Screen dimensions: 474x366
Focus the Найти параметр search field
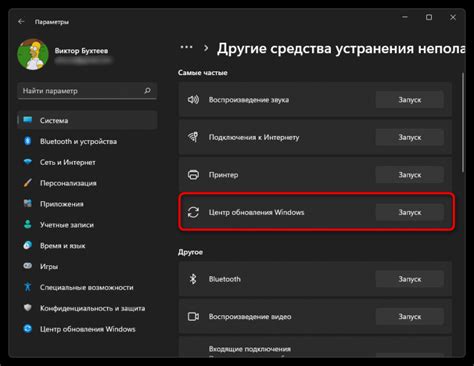pos(87,91)
